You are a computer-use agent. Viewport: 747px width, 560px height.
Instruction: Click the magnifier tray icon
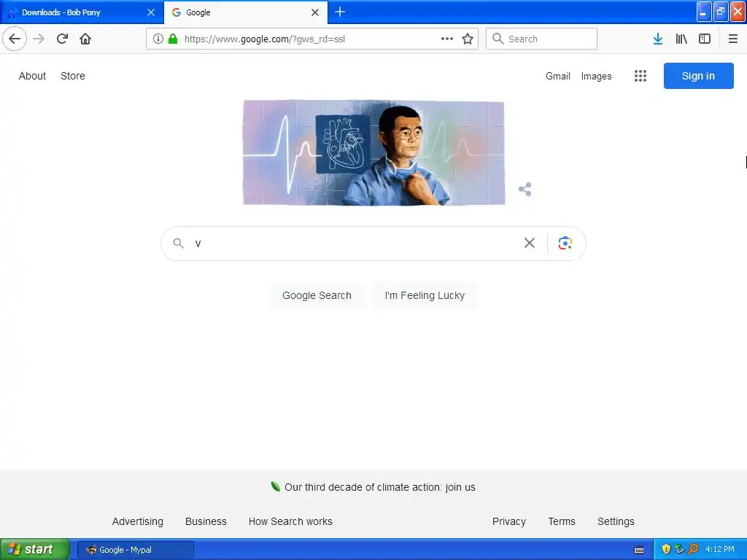pyautogui.click(x=693, y=549)
